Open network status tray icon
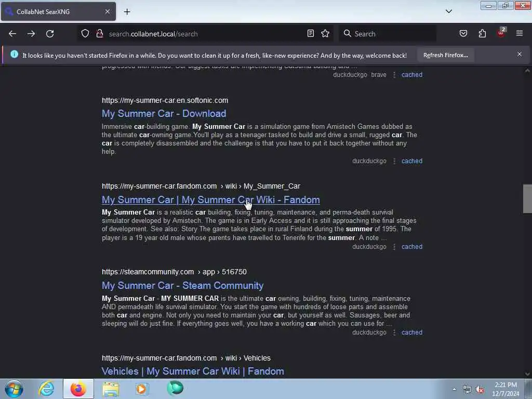The height and width of the screenshot is (399, 532). (x=467, y=389)
